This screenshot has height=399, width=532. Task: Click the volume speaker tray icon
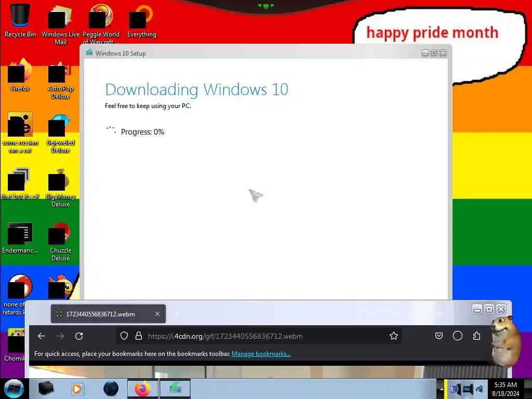pos(480,389)
